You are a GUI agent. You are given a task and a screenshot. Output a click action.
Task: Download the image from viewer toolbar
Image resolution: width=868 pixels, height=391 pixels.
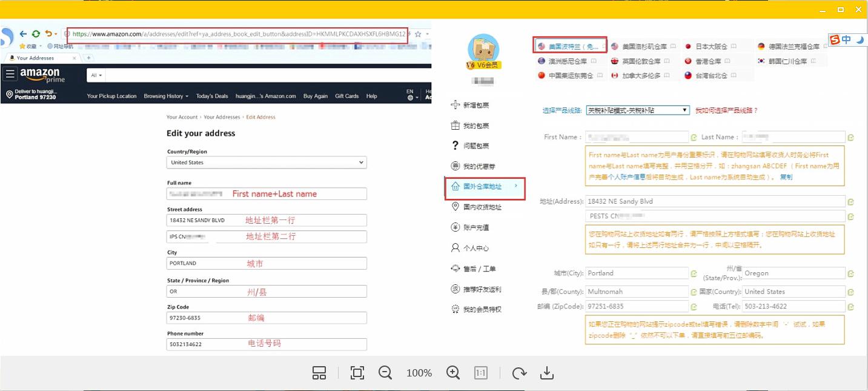[x=547, y=373]
